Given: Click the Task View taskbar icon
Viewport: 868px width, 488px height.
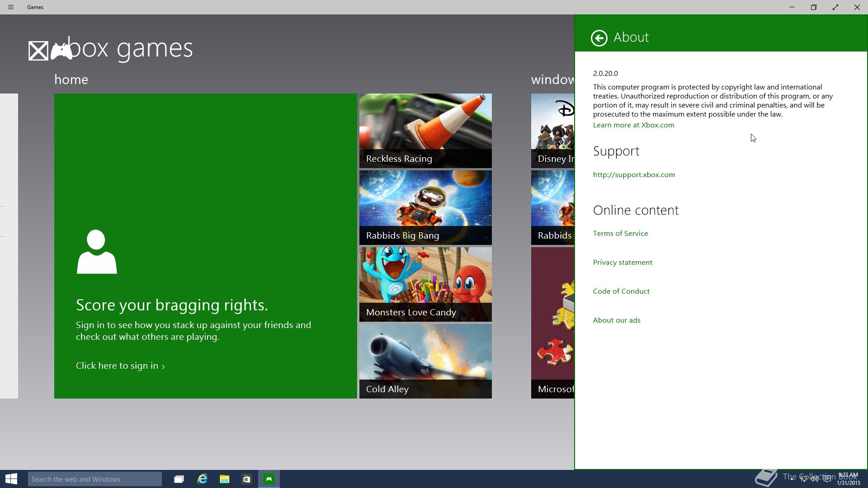Looking at the screenshot, I should (179, 479).
